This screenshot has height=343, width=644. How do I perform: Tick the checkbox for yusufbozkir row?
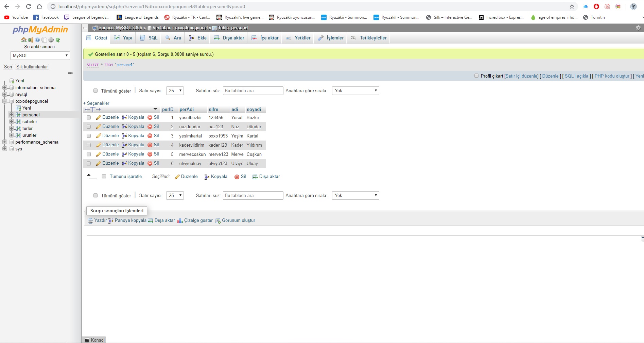pos(89,117)
